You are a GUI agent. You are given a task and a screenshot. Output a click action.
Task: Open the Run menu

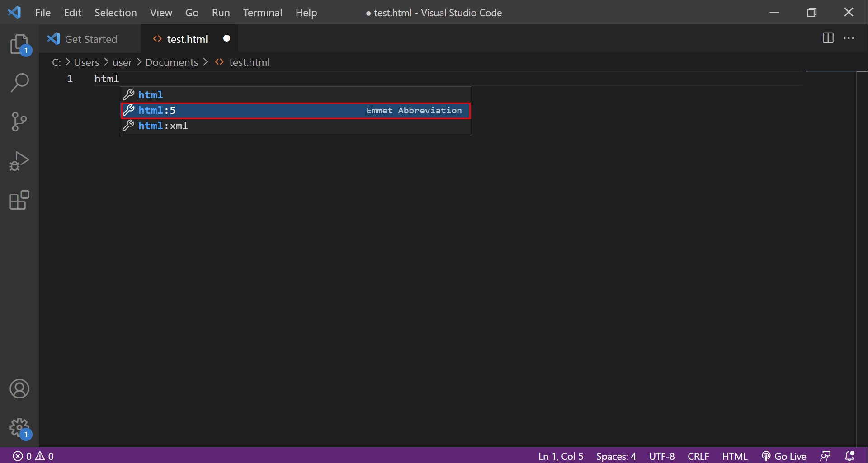[x=221, y=13]
